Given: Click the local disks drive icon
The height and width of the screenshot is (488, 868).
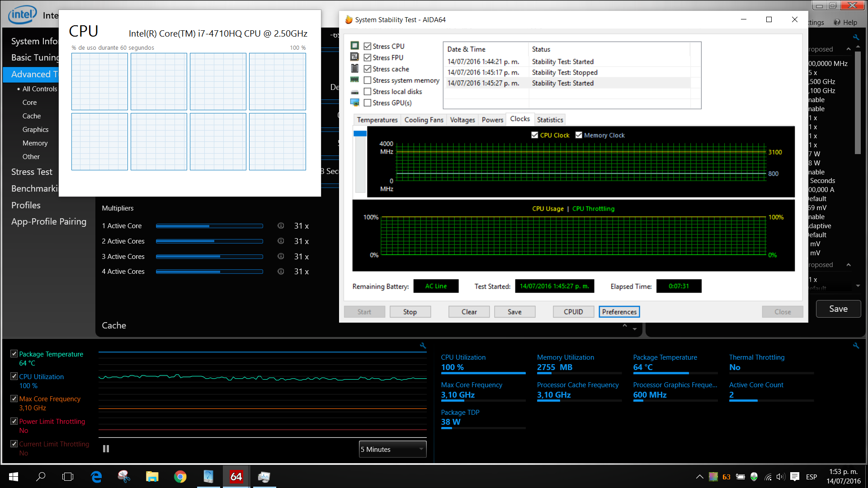Looking at the screenshot, I should 355,92.
